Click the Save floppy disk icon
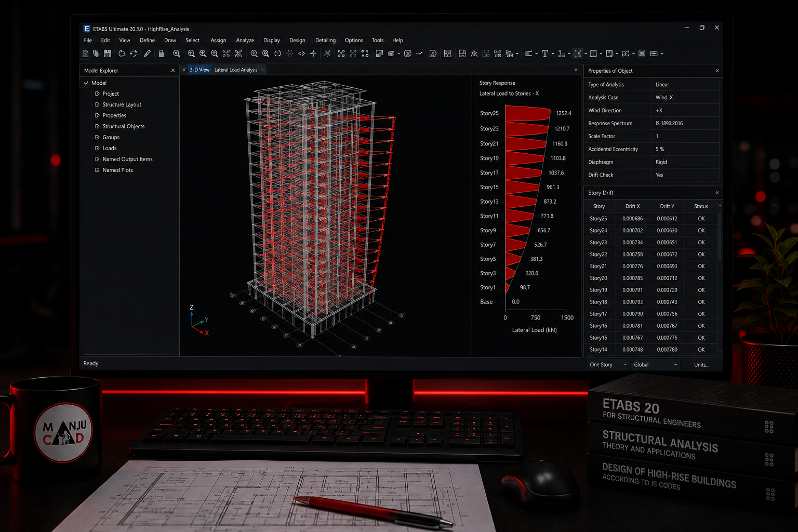 click(x=108, y=54)
